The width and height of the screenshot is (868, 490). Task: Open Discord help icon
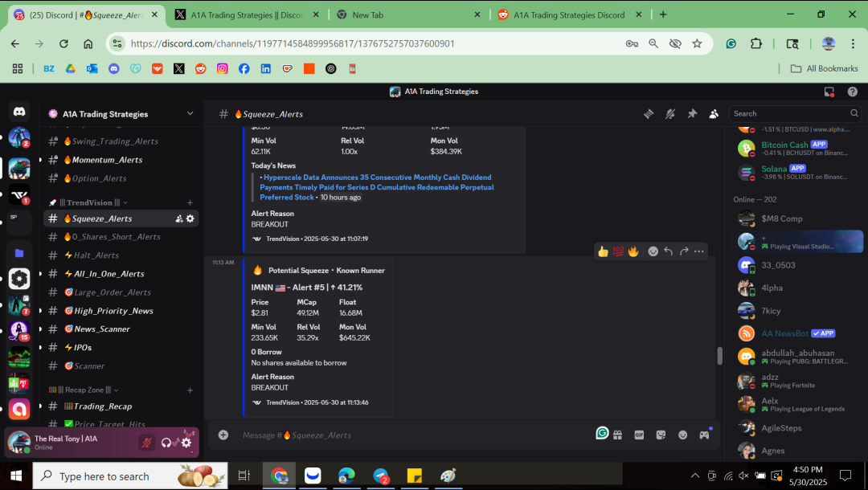pos(853,92)
